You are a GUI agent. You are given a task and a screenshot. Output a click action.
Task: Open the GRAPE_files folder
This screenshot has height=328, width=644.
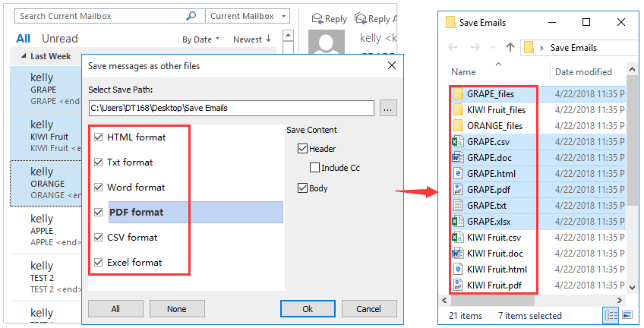tap(491, 94)
